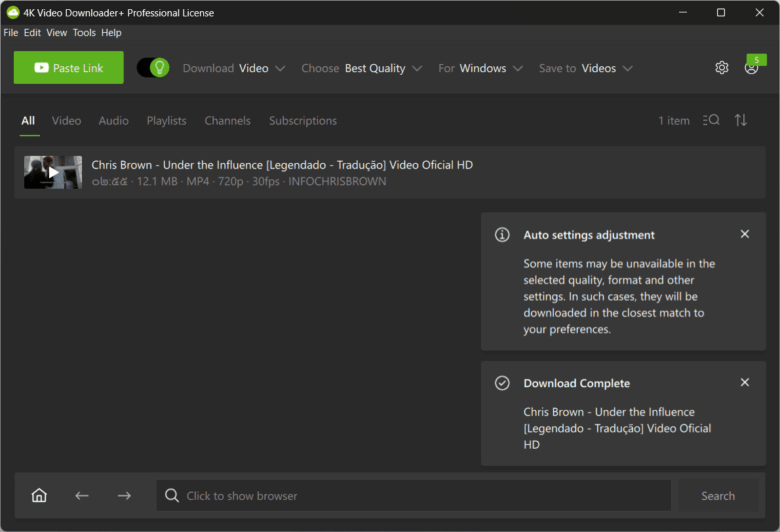This screenshot has width=780, height=532.
Task: Click the checkmark icon in Download Complete notification
Action: pos(503,383)
